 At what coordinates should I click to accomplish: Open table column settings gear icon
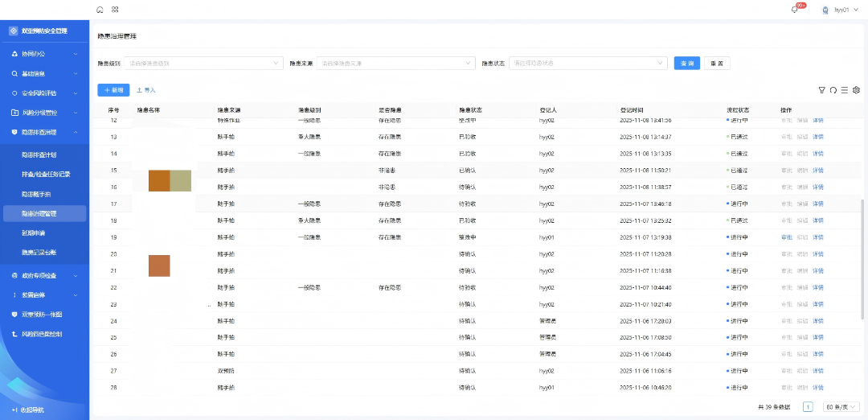[856, 90]
